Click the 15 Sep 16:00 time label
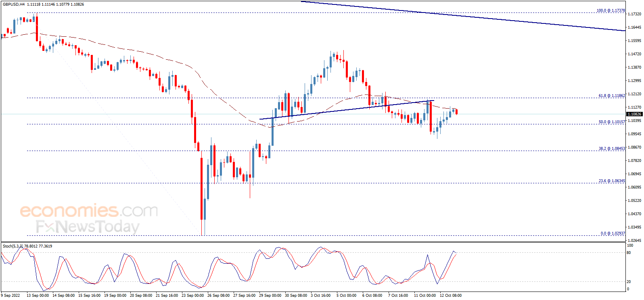644x300 pixels. pyautogui.click(x=89, y=296)
